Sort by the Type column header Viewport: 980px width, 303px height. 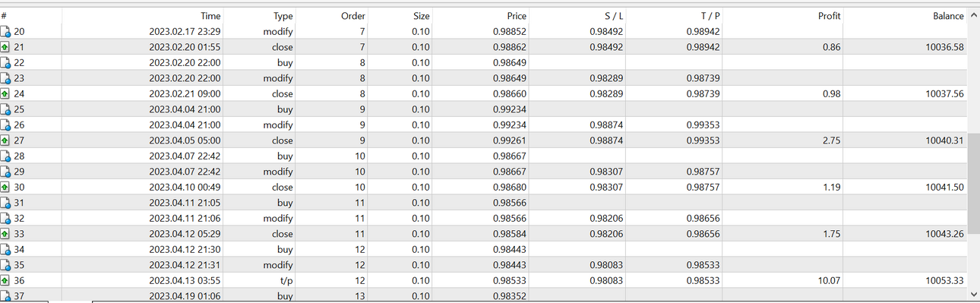[260, 16]
